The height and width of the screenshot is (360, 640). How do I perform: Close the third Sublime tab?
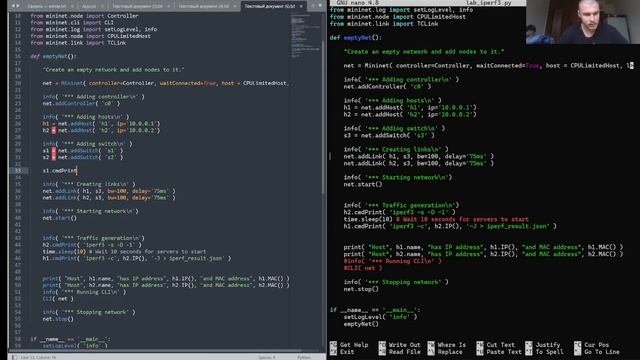click(x=168, y=6)
